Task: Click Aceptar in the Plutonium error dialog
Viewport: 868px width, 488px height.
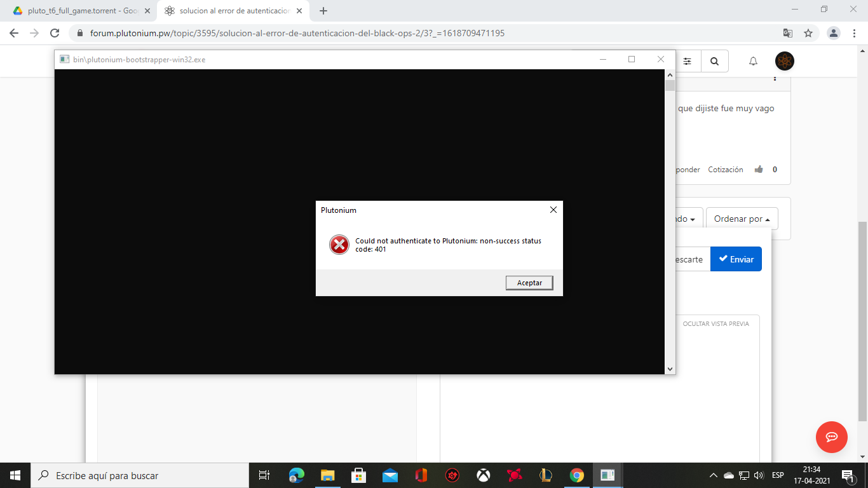Action: point(529,283)
